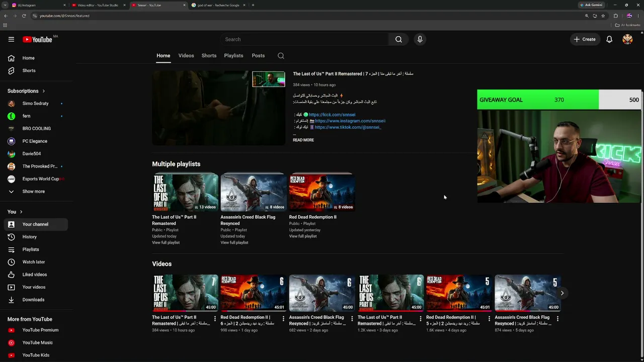
Task: Open options for The Last of Us 384-views video
Action: tap(215, 319)
